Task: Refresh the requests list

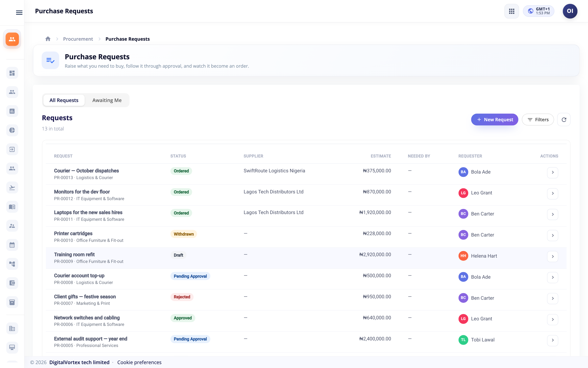Action: click(x=564, y=120)
